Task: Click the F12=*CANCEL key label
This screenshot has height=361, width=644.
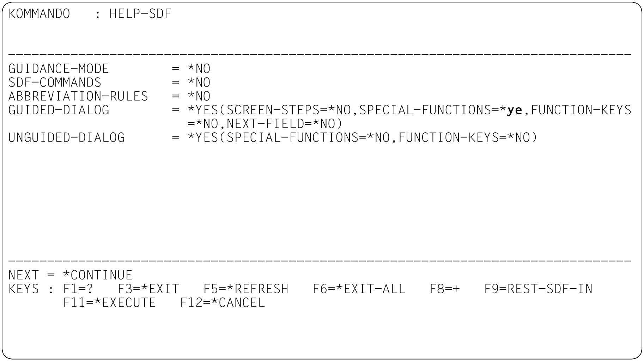Action: coord(223,303)
